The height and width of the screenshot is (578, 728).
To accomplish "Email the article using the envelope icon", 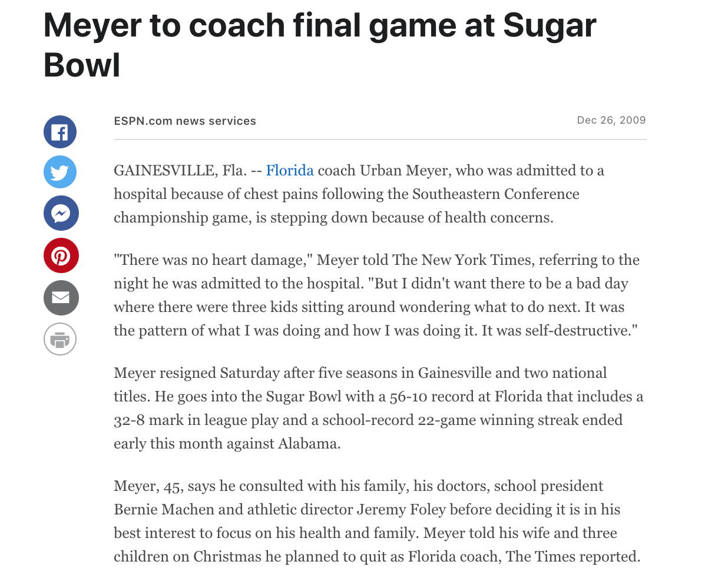I will pos(61,298).
